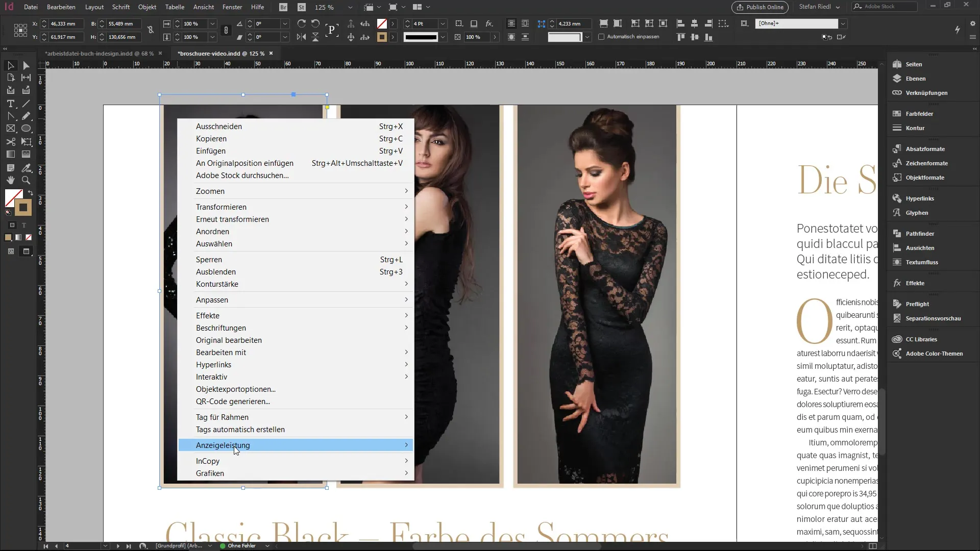The image size is (980, 551).
Task: Click the fill color swatch in toolbox
Action: tap(13, 197)
